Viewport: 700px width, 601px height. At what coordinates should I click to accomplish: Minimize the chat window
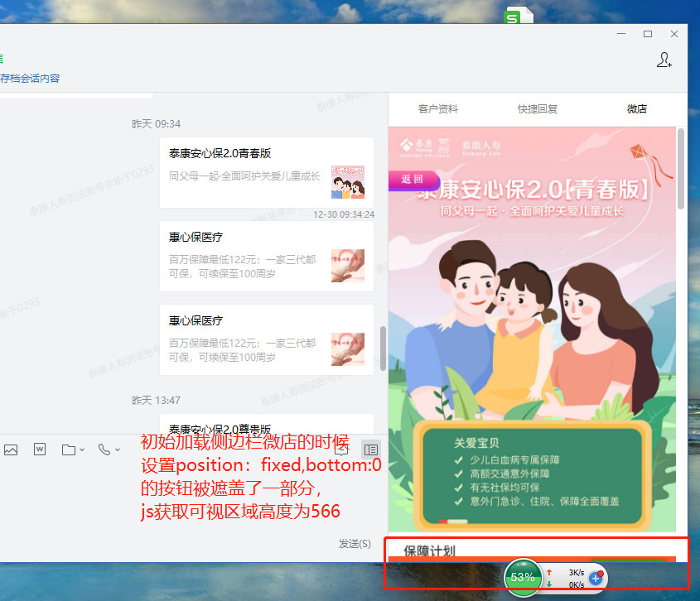pyautogui.click(x=621, y=34)
